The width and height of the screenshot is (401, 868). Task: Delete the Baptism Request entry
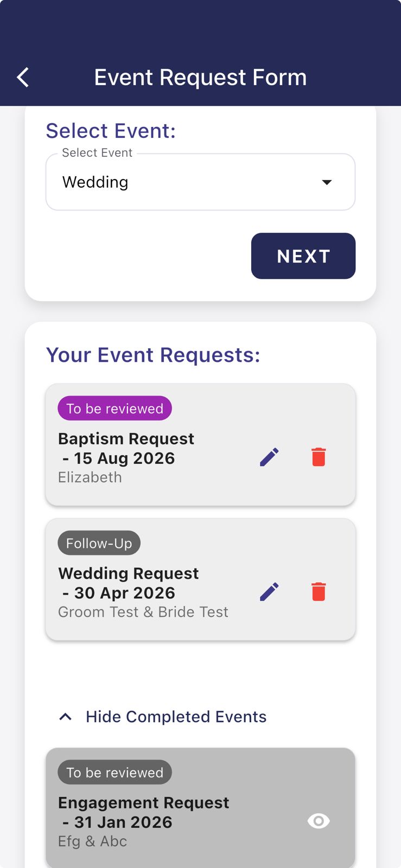[x=319, y=457]
